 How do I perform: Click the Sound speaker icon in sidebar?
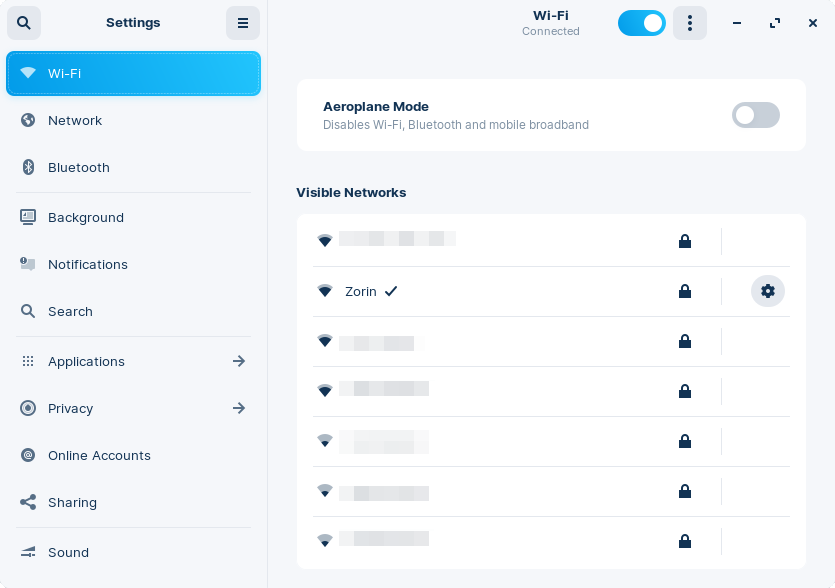pos(28,552)
